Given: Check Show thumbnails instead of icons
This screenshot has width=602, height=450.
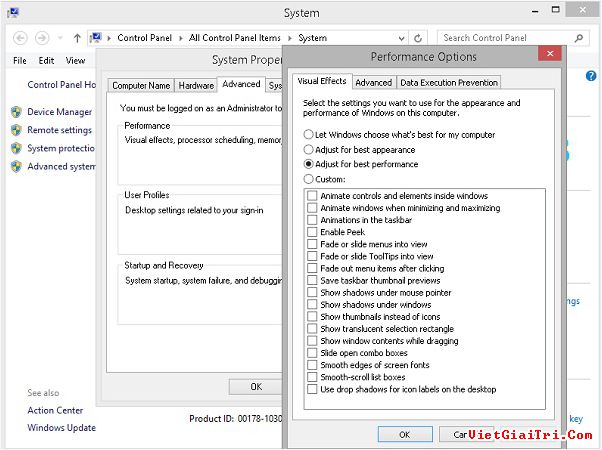Looking at the screenshot, I should click(x=312, y=317).
